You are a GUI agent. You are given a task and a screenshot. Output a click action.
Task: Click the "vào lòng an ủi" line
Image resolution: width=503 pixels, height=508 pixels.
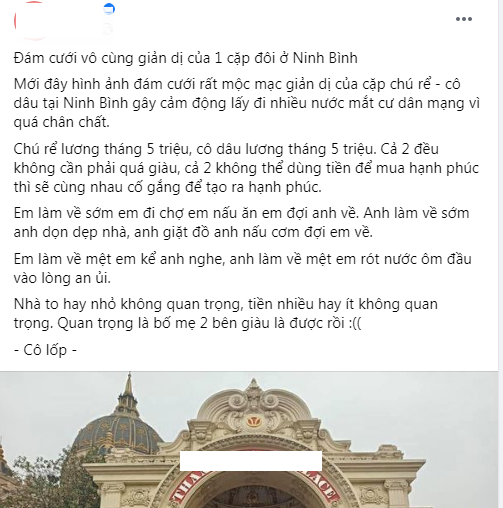[x=62, y=278]
